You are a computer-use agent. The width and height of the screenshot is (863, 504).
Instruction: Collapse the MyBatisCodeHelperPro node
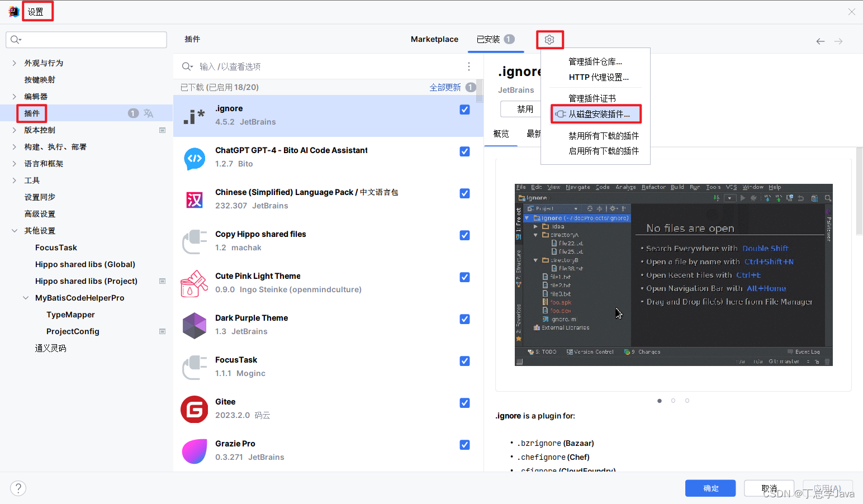pyautogui.click(x=26, y=298)
